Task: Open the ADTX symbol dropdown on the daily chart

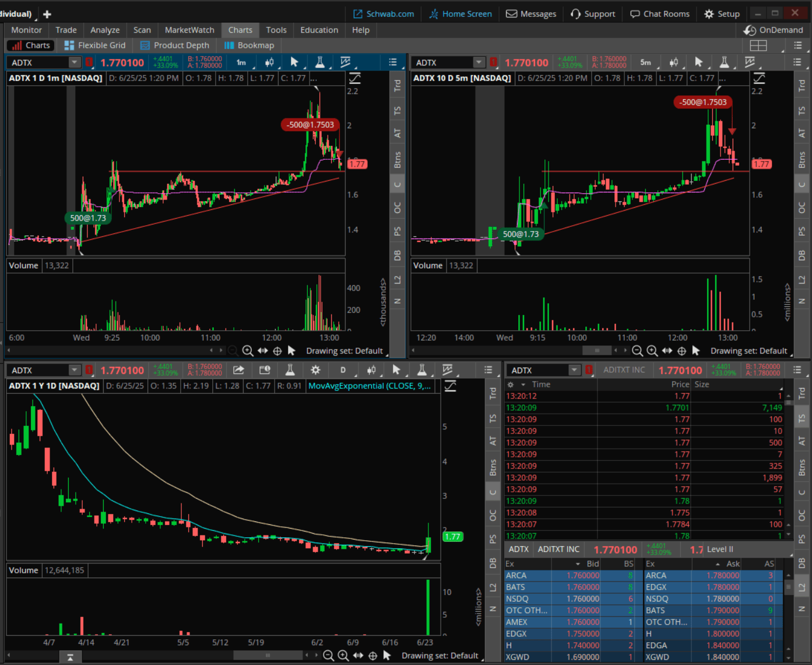Action: pos(74,370)
